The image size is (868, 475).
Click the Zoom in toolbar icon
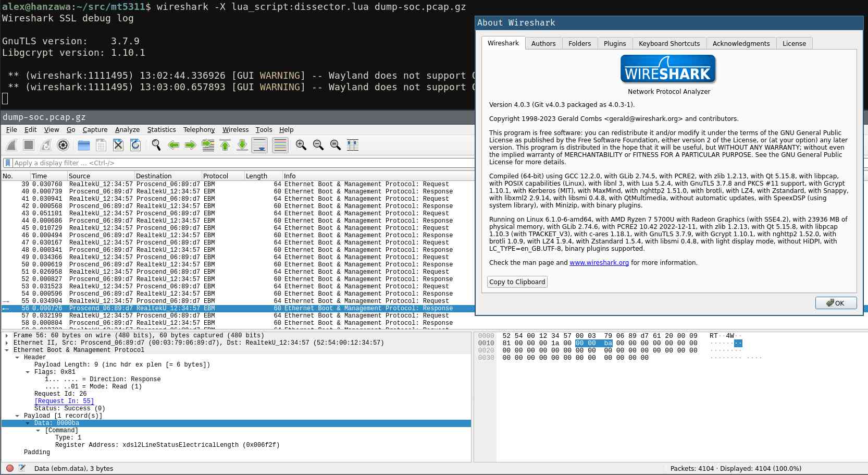301,145
